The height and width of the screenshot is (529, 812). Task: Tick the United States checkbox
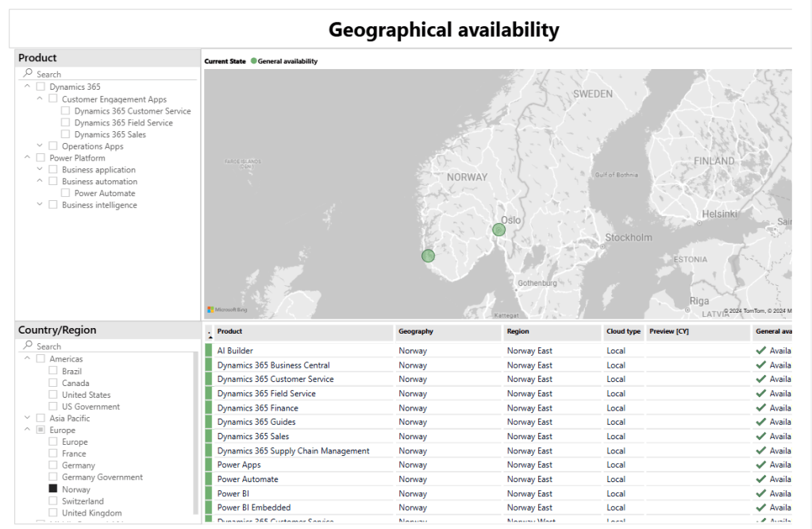[53, 395]
